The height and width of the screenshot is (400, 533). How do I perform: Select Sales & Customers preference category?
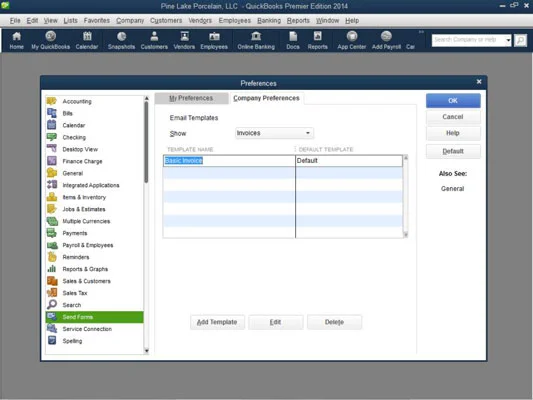coord(94,281)
